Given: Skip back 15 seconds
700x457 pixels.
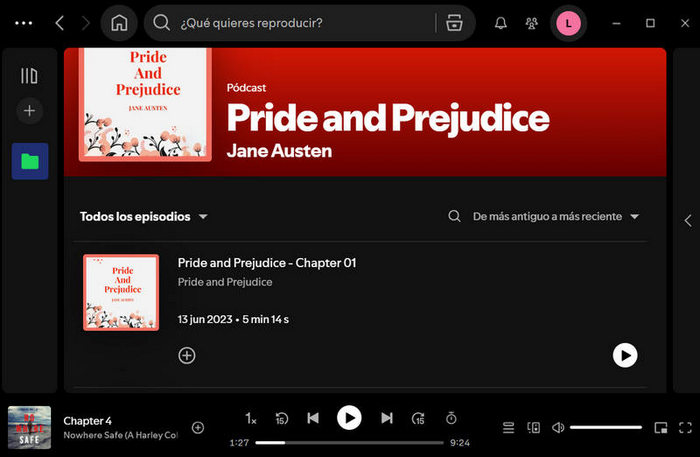Looking at the screenshot, I should (281, 419).
